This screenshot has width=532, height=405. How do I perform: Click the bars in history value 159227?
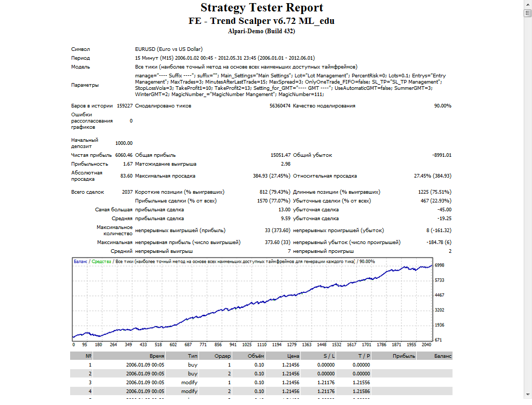(x=125, y=106)
